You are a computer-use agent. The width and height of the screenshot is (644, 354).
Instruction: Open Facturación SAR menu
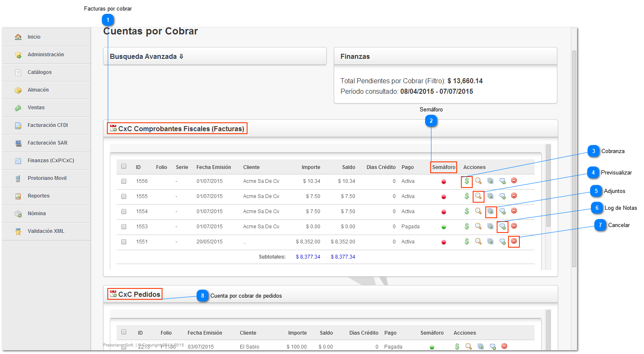[x=46, y=143]
